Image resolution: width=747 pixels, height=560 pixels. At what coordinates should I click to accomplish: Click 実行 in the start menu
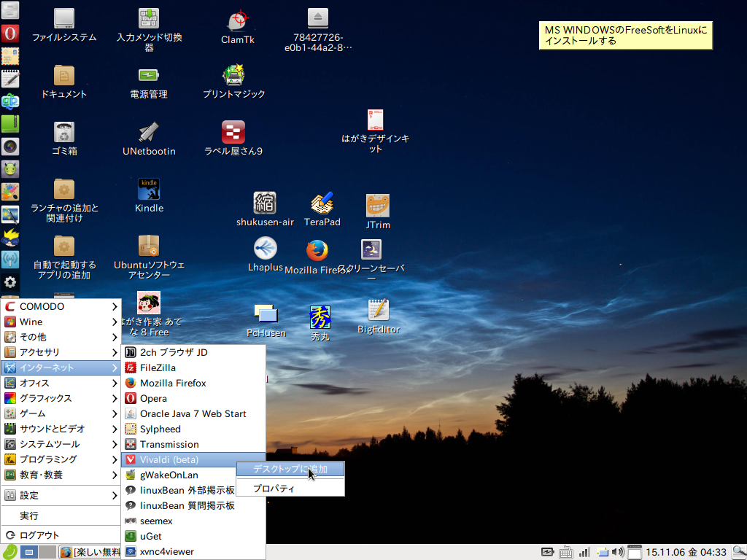point(61,516)
